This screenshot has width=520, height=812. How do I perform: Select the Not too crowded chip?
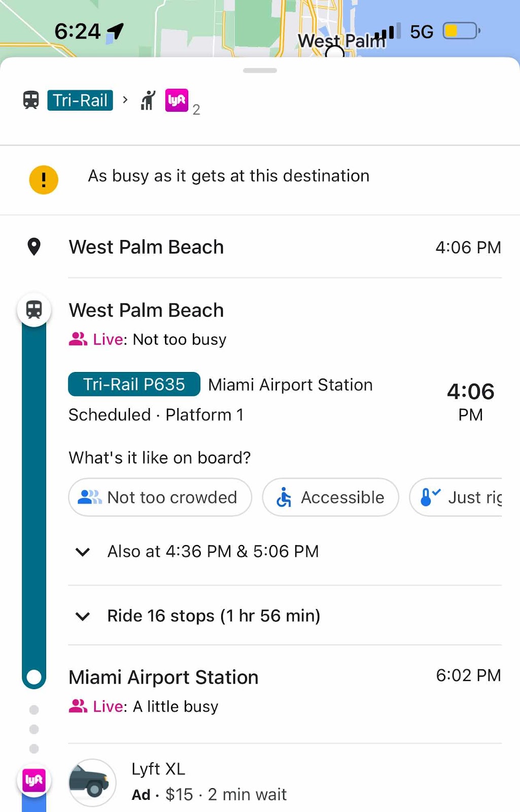160,497
